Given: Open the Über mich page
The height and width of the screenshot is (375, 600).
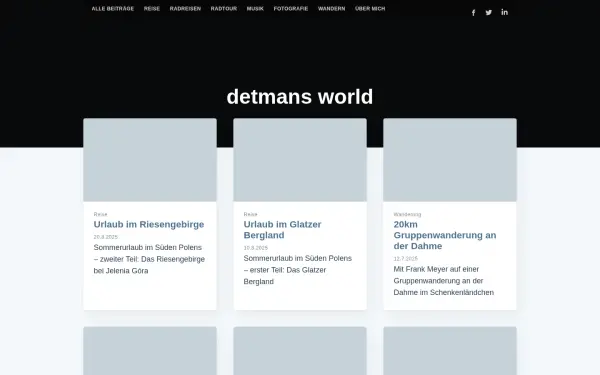Looking at the screenshot, I should click(x=370, y=8).
